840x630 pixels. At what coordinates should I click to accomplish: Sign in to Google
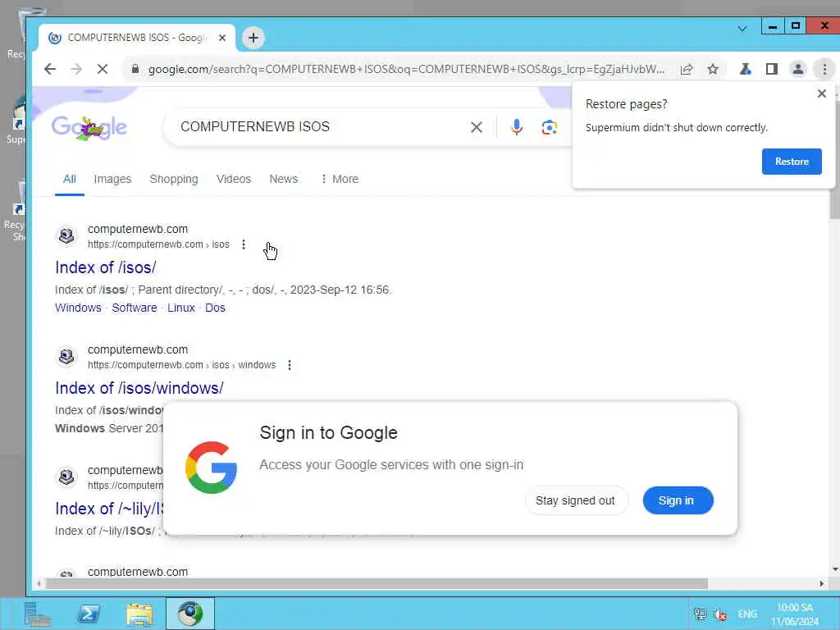point(678,500)
